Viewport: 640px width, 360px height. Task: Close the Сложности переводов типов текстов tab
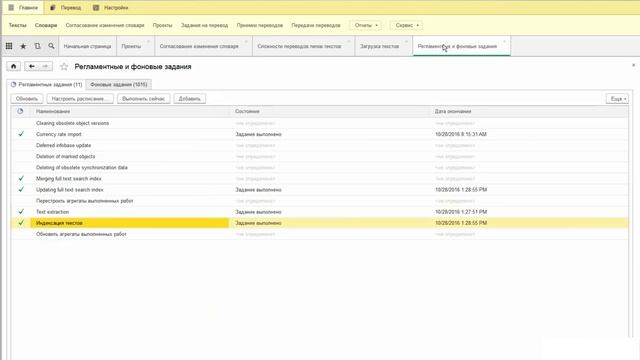tap(349, 42)
